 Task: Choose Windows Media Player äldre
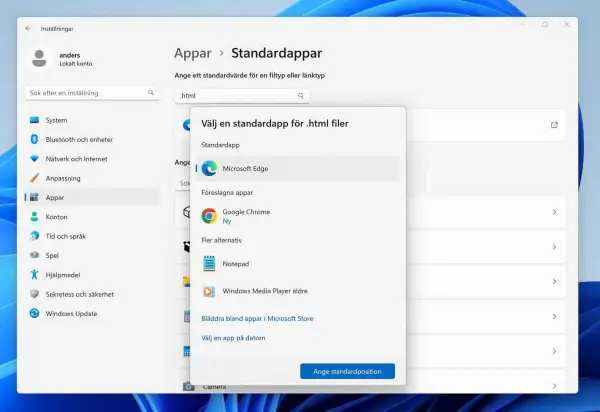[x=297, y=291]
